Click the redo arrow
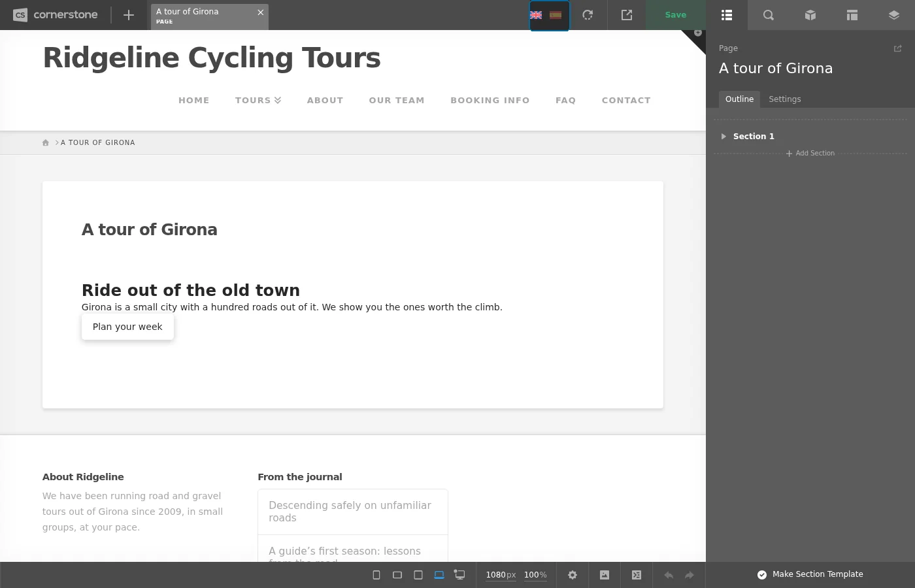Screen dimensions: 915x588 (x=690, y=575)
